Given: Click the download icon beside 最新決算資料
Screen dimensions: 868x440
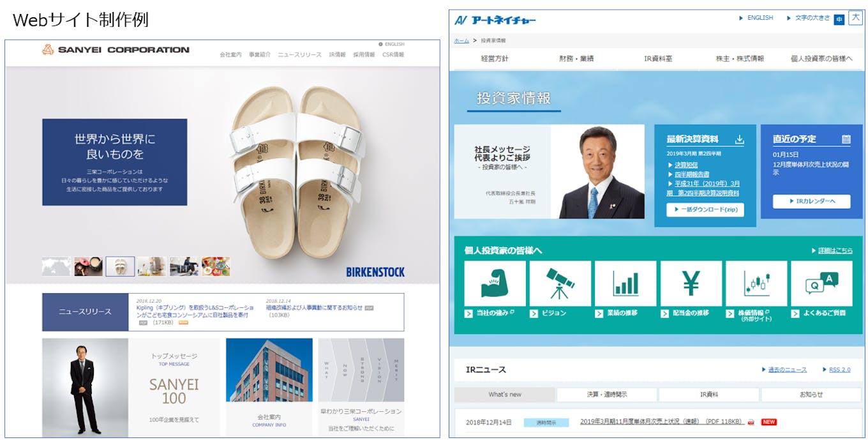Looking at the screenshot, I should [739, 139].
